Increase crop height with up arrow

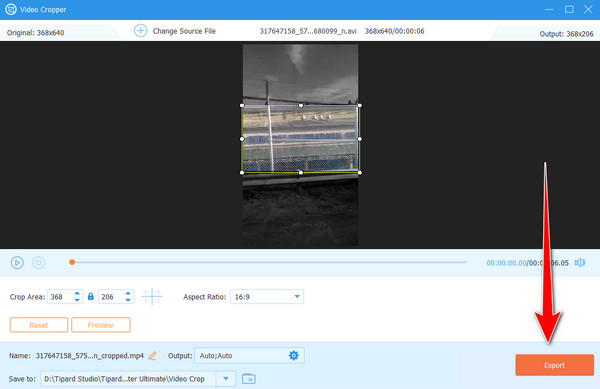point(128,293)
